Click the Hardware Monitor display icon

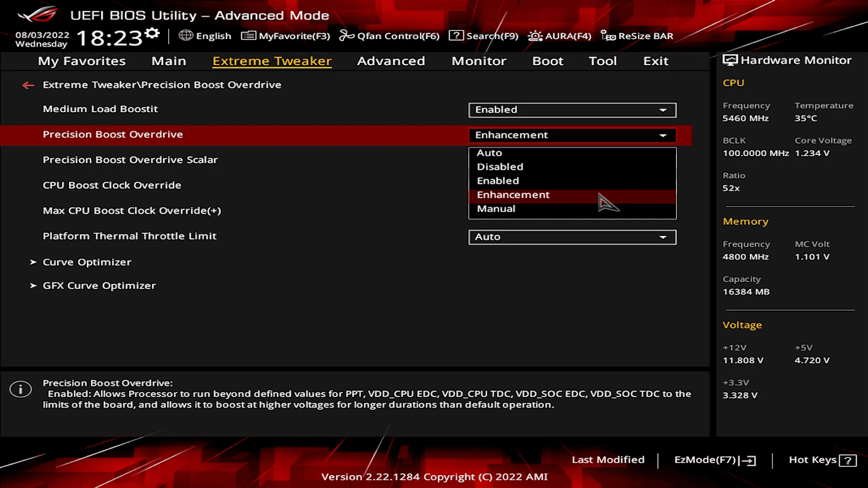pyautogui.click(x=730, y=60)
